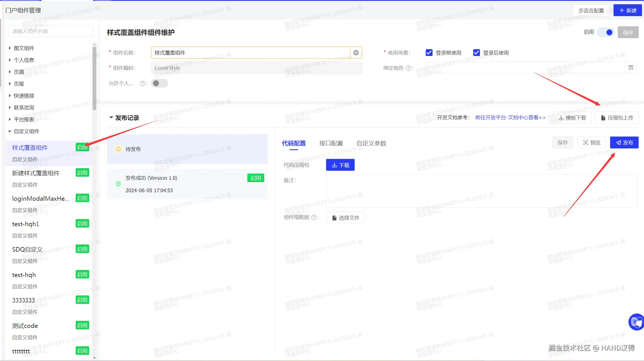
Task: Click help icon next to 绑定角色
Action: [x=408, y=68]
